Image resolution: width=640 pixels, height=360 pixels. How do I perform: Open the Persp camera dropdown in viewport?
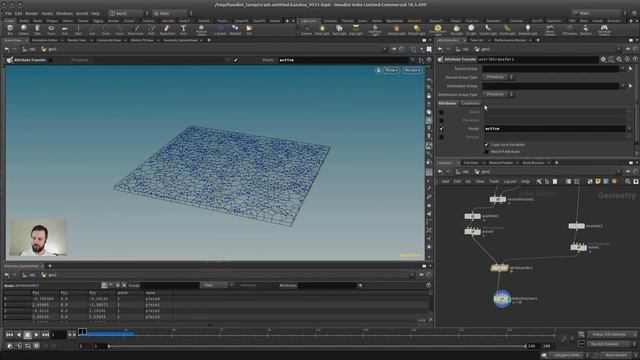[x=391, y=70]
